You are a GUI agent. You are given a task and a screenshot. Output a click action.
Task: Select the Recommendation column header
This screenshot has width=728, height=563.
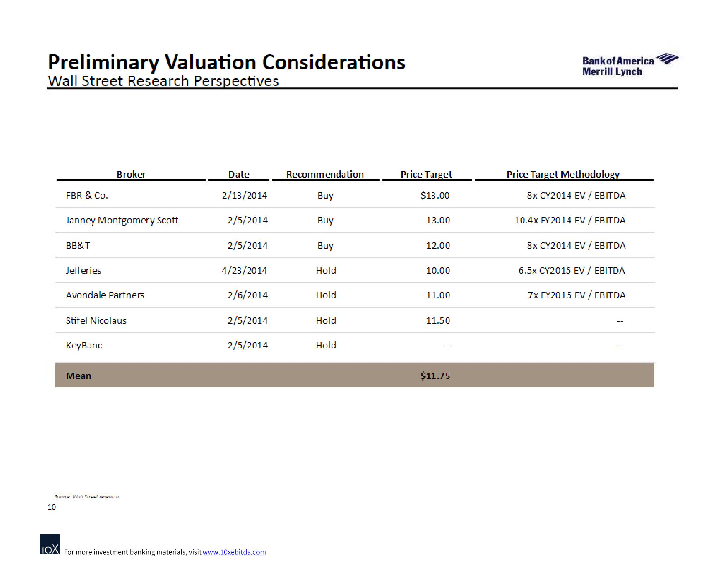click(x=325, y=174)
